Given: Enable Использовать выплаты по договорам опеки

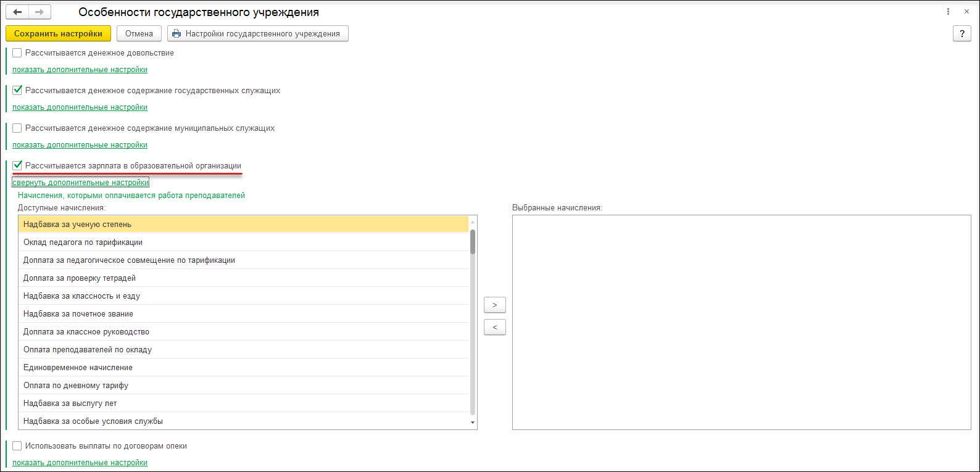Looking at the screenshot, I should (x=17, y=446).
